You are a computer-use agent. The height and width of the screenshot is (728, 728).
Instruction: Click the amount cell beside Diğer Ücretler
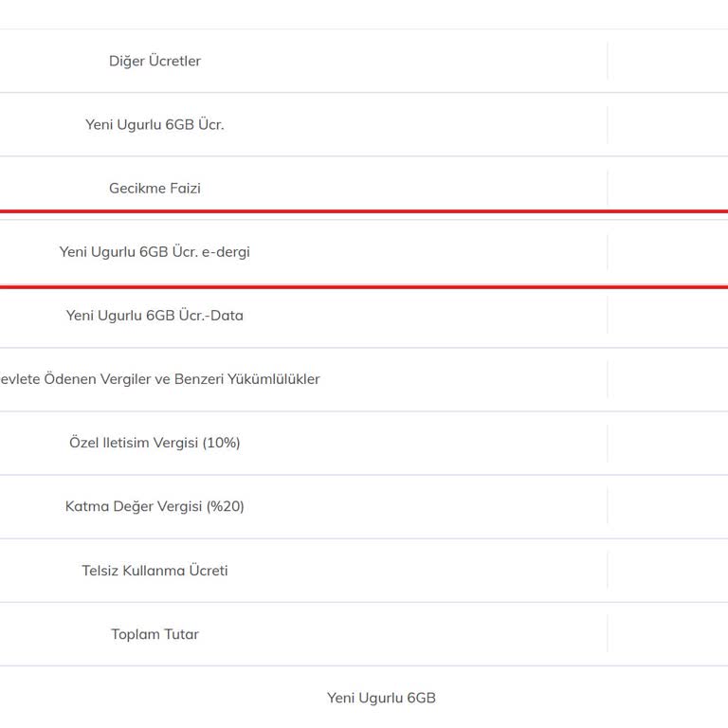tap(668, 62)
